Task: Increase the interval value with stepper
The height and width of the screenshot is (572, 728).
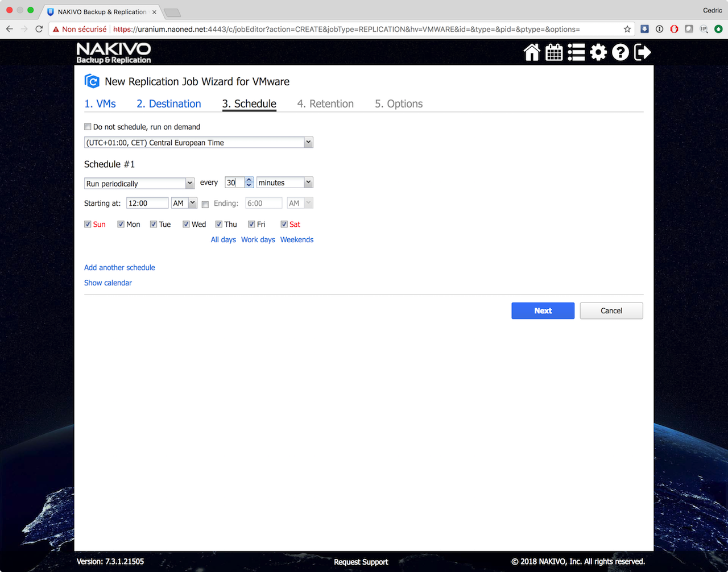Action: click(249, 180)
